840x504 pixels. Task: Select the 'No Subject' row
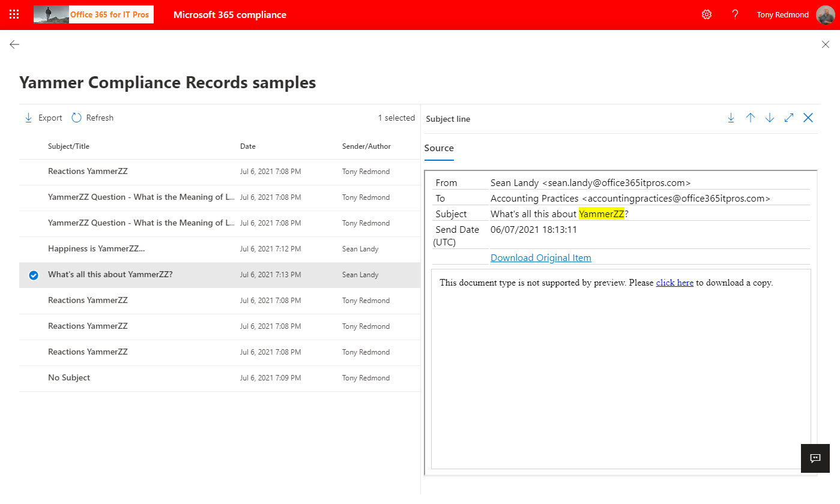click(220, 378)
